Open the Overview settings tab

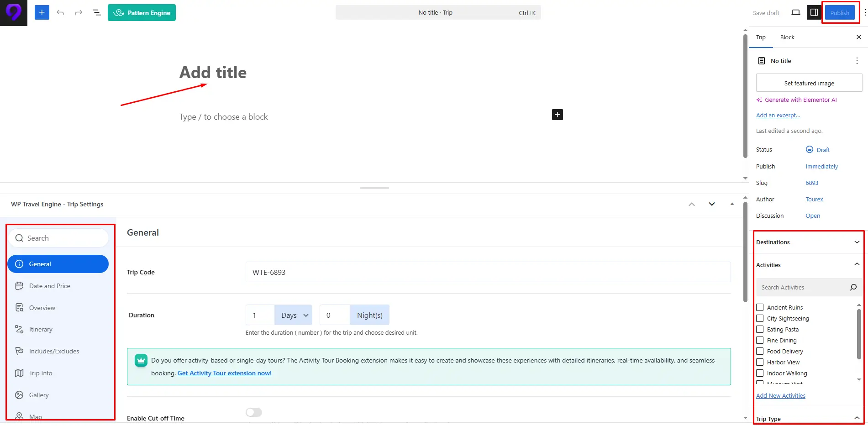[x=58, y=308]
